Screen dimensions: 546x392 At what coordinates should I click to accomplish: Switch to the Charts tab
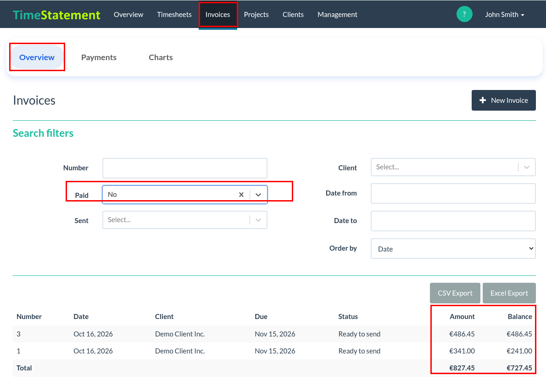(x=161, y=57)
